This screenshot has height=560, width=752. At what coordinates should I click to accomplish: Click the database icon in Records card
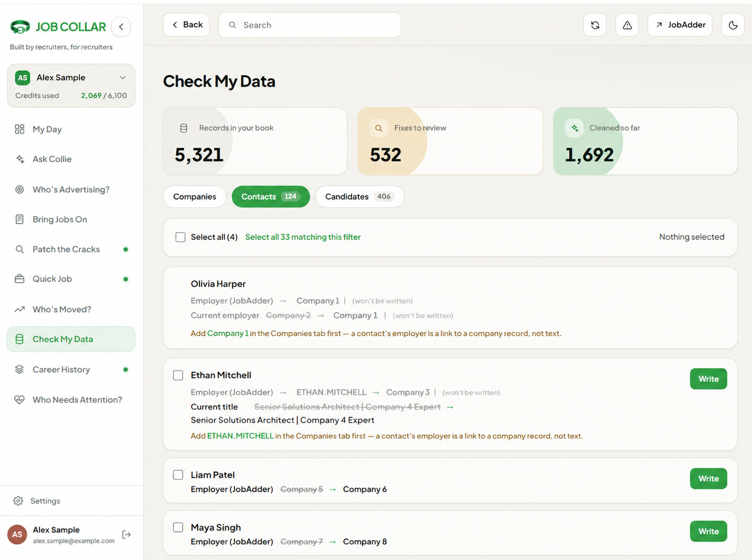coord(184,128)
